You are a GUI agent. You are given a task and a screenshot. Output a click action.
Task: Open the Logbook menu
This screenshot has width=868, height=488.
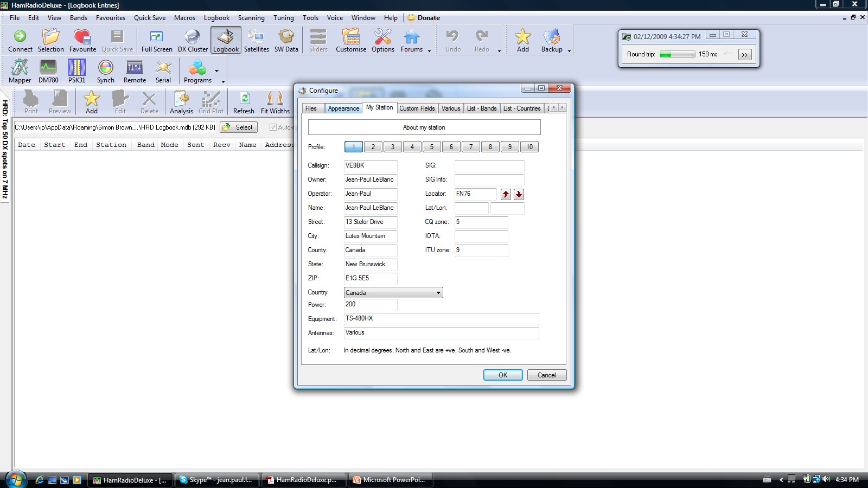click(x=216, y=18)
